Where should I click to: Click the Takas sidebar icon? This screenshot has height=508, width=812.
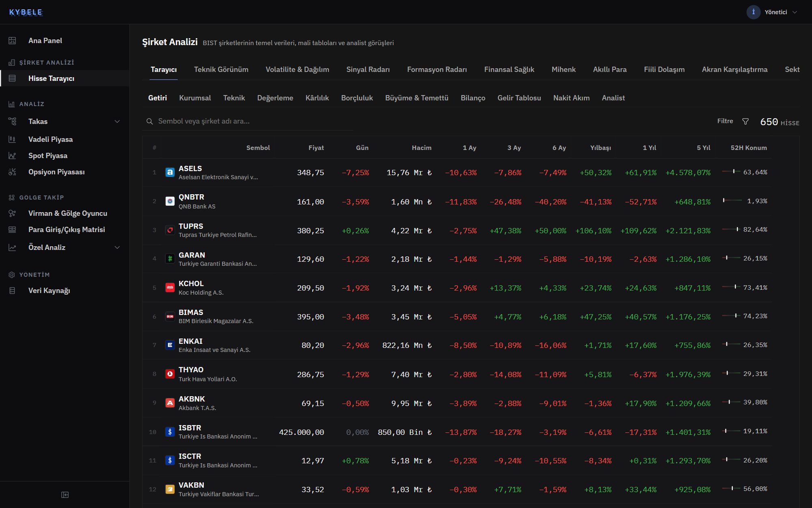tap(12, 122)
